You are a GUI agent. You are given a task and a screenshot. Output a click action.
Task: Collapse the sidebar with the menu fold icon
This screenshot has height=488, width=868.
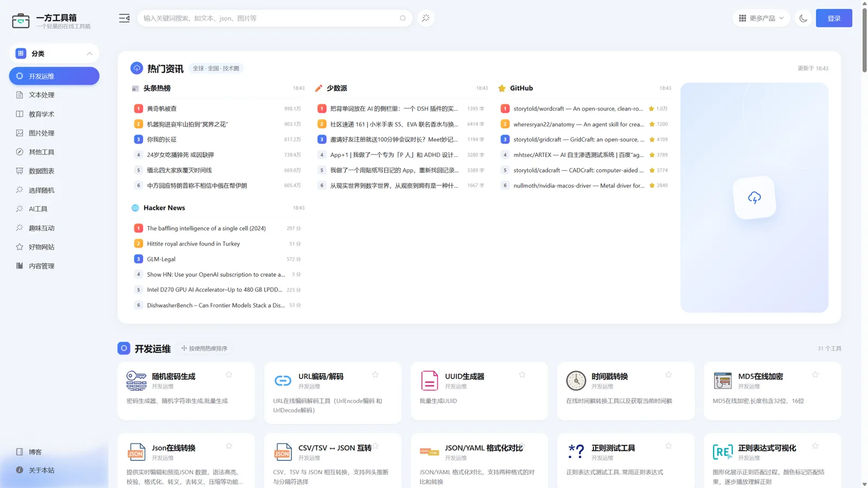pyautogui.click(x=124, y=18)
